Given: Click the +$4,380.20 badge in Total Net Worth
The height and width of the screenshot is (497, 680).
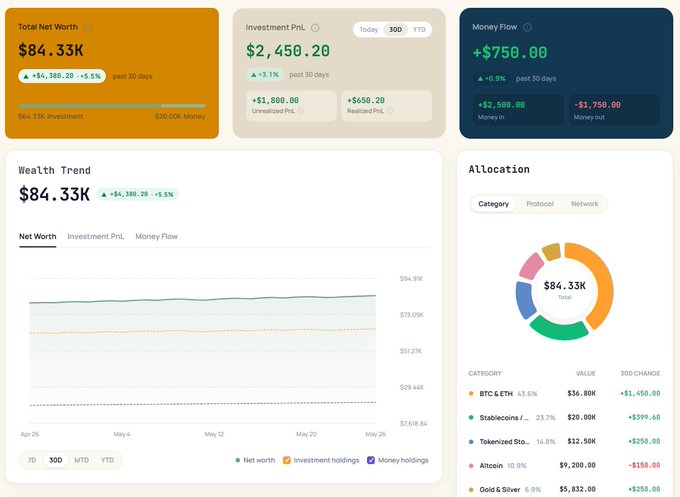Looking at the screenshot, I should pyautogui.click(x=62, y=76).
